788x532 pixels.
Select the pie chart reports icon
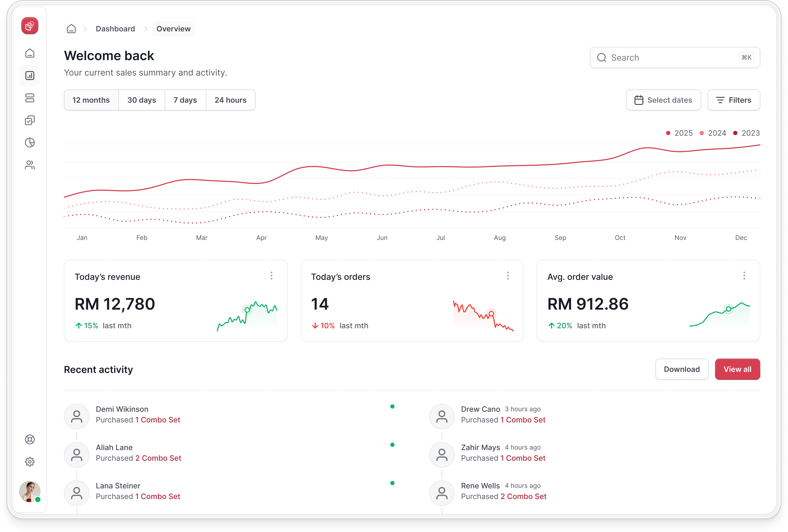pyautogui.click(x=30, y=142)
